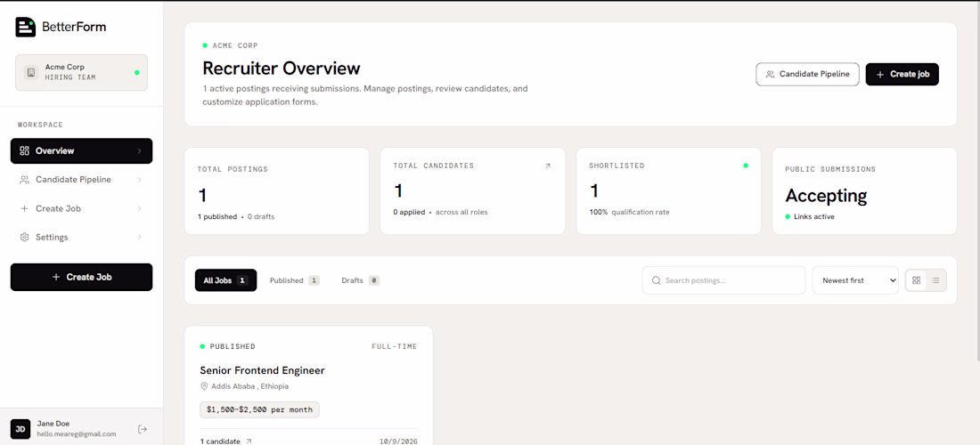Expand the Overview chevron in sidebar
The height and width of the screenshot is (445, 980).
click(x=139, y=151)
